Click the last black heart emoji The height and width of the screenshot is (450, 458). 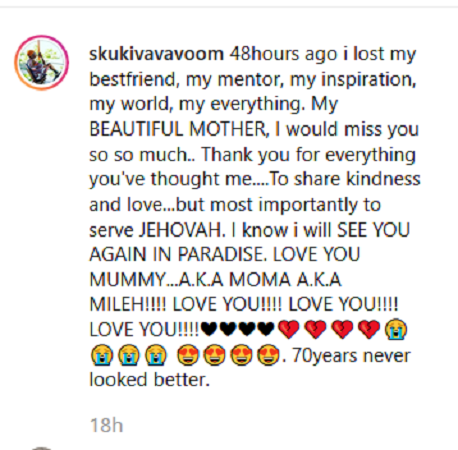coord(266,329)
